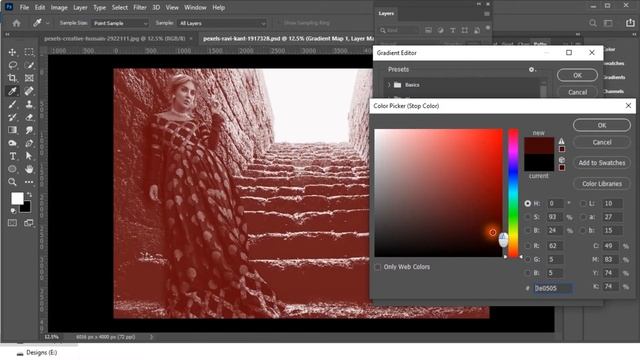Select the L lightness radio button
The image size is (640, 360).
coord(583,203)
